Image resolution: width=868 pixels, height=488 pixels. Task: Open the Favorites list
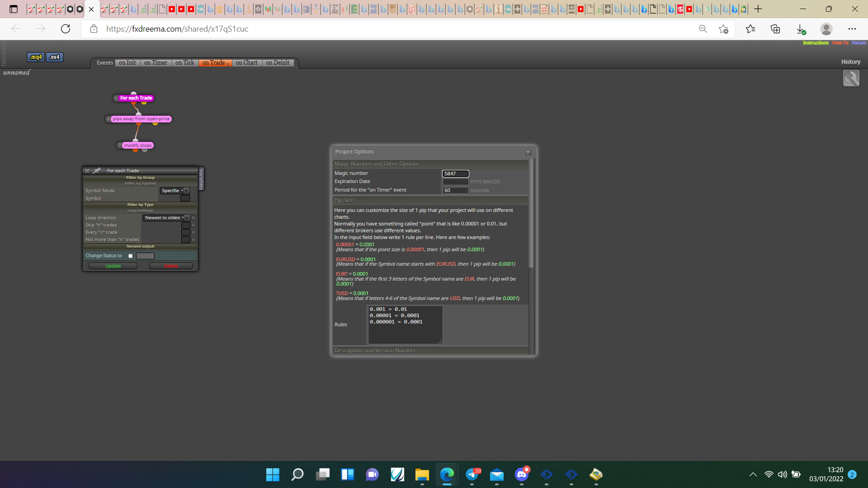(x=750, y=29)
